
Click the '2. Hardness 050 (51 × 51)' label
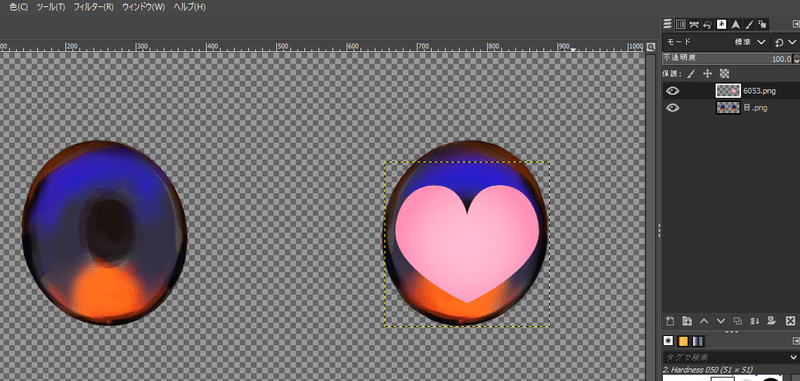pos(707,369)
